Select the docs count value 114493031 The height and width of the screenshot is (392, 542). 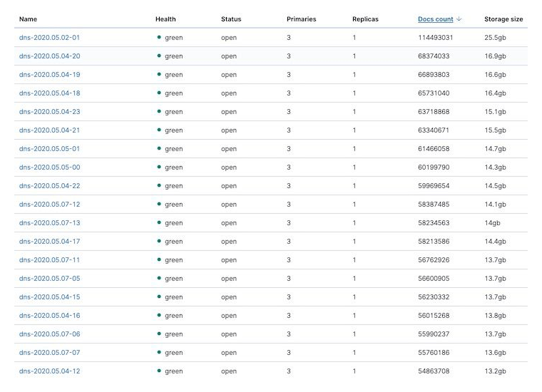(x=435, y=37)
